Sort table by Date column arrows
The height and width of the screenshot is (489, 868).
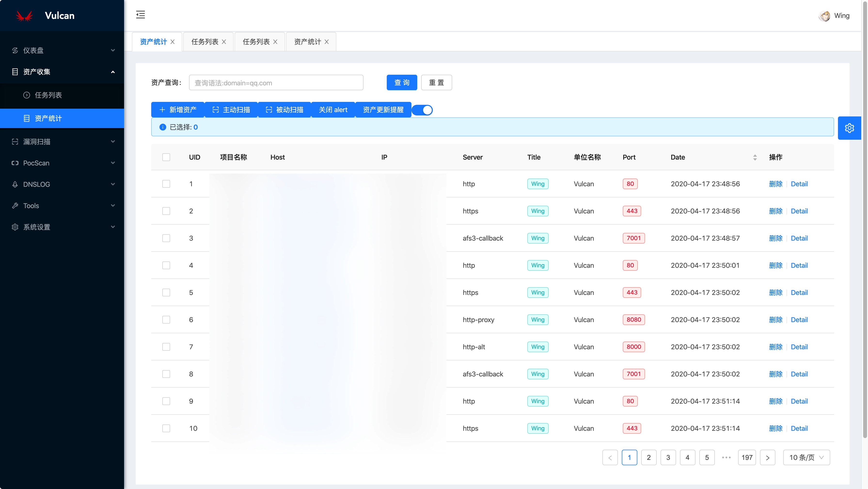coord(755,157)
